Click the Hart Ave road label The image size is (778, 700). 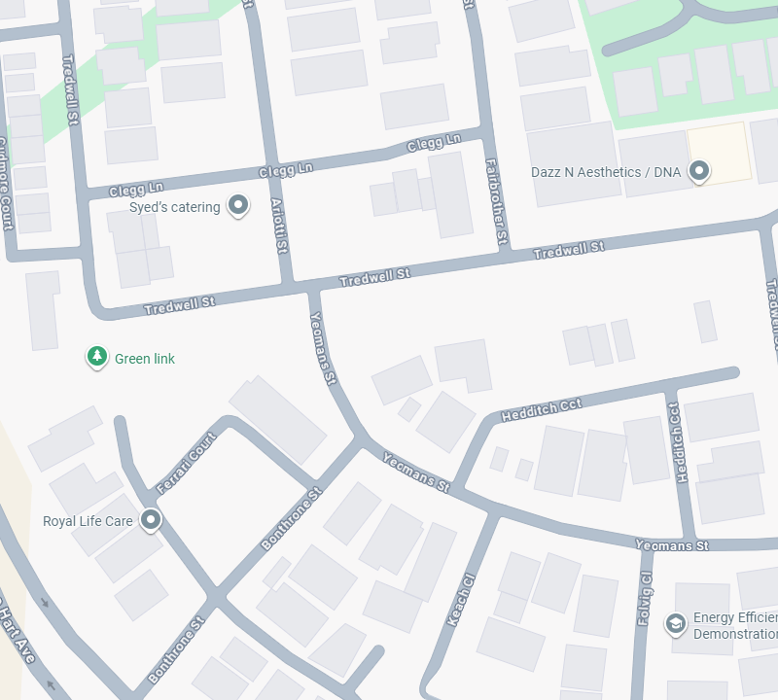[x=16, y=631]
